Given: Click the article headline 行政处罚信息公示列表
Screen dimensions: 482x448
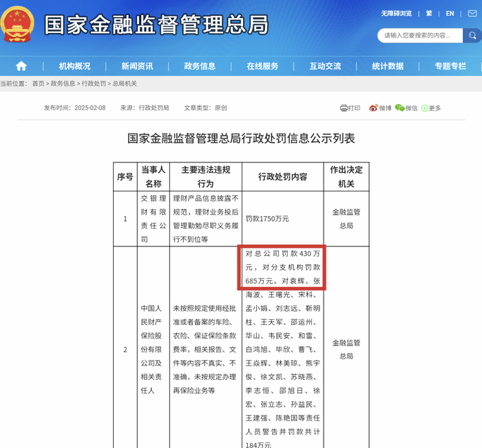Looking at the screenshot, I should pos(241,138).
